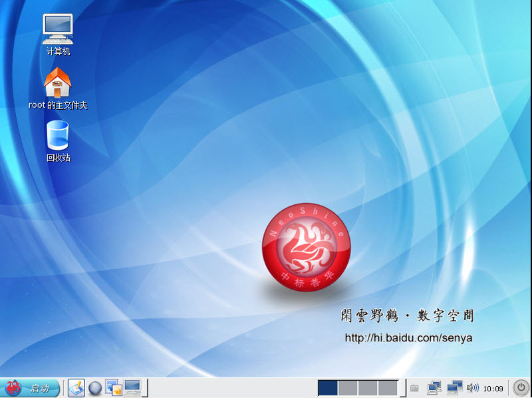Click the monitor icon in quick launch area

tap(132, 388)
